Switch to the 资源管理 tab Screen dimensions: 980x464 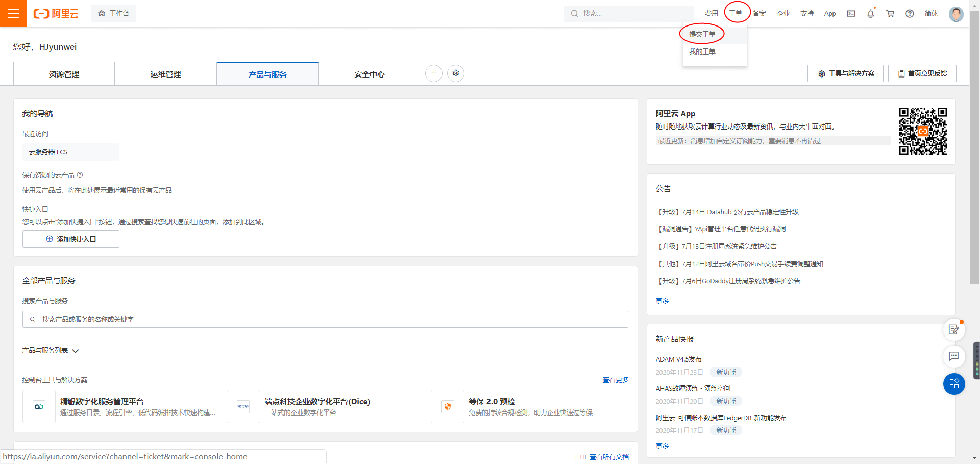(64, 74)
